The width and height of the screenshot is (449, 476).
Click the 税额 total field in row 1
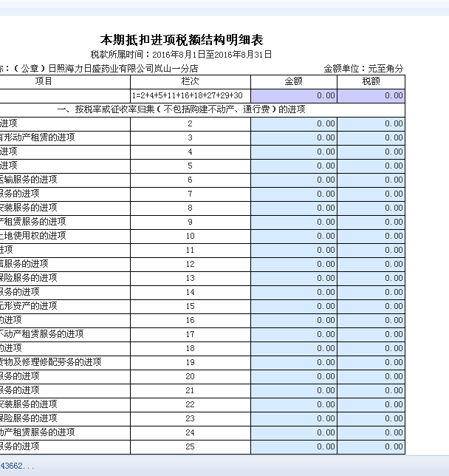[x=371, y=96]
